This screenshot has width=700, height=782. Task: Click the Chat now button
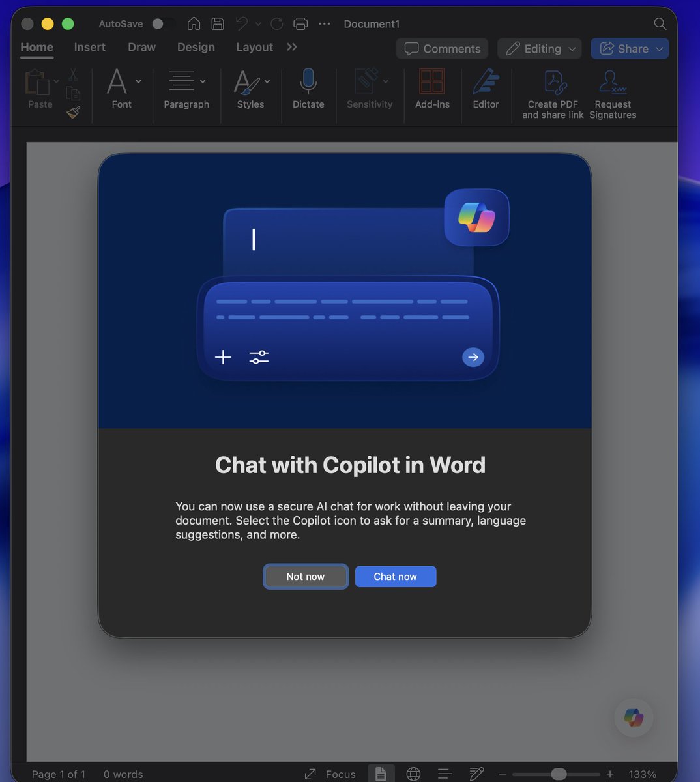396,577
